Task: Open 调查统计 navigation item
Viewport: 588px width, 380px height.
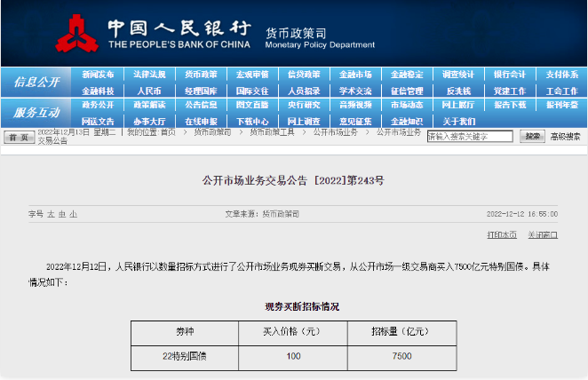Action: click(x=458, y=75)
